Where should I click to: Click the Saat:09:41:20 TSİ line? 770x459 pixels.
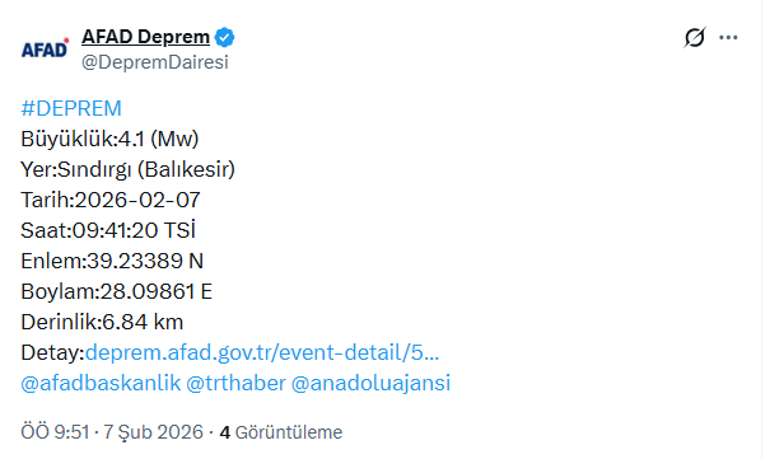coord(108,231)
